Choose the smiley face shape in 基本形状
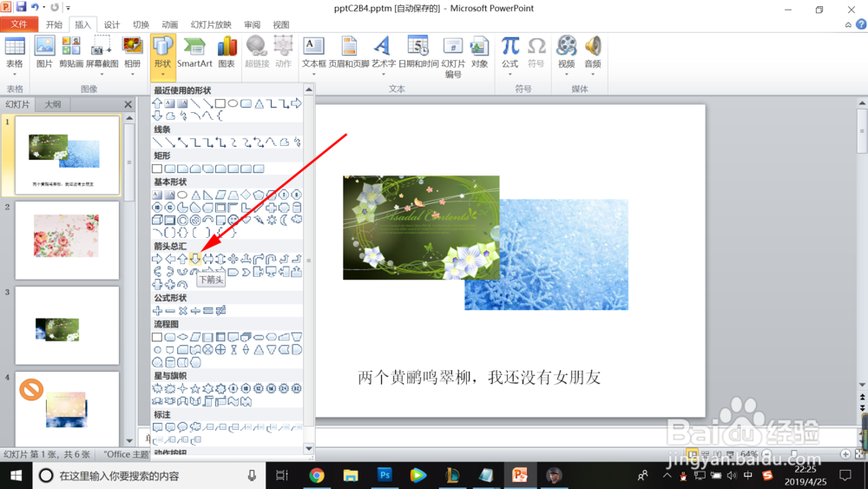Image resolution: width=868 pixels, height=489 pixels. [233, 220]
